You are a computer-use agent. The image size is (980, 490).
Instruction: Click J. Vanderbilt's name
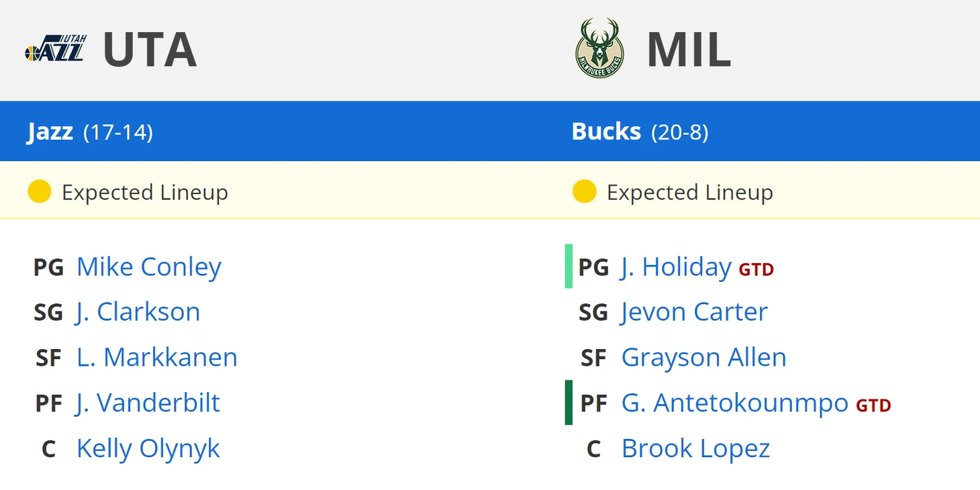(x=148, y=403)
